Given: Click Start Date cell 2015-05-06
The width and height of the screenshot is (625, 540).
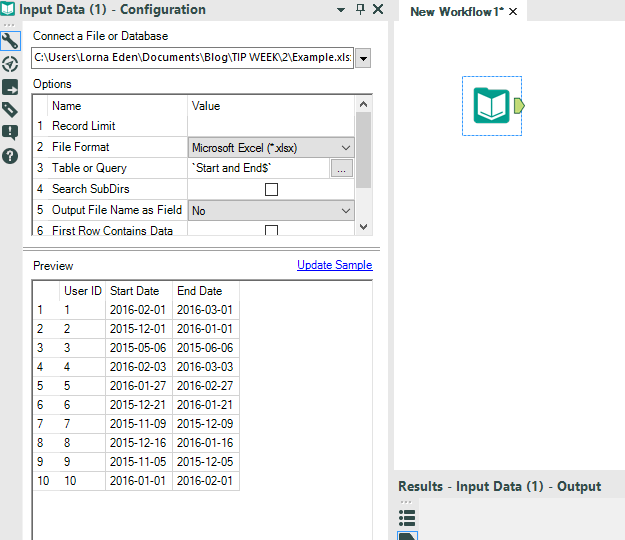Looking at the screenshot, I should (138, 348).
